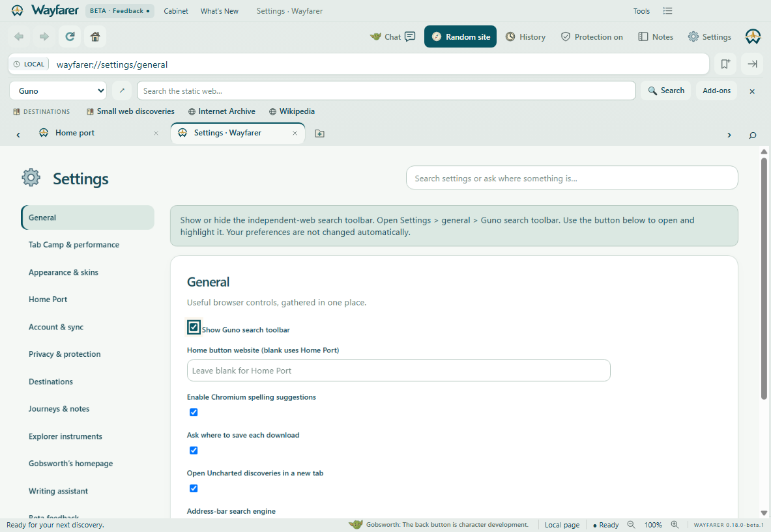Toggle the Protection on shield

coord(592,37)
